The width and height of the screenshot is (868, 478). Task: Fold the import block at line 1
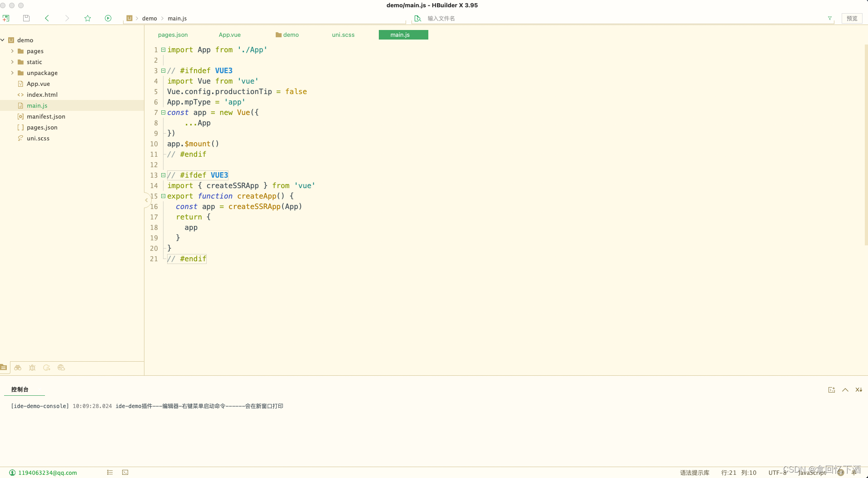pos(163,50)
